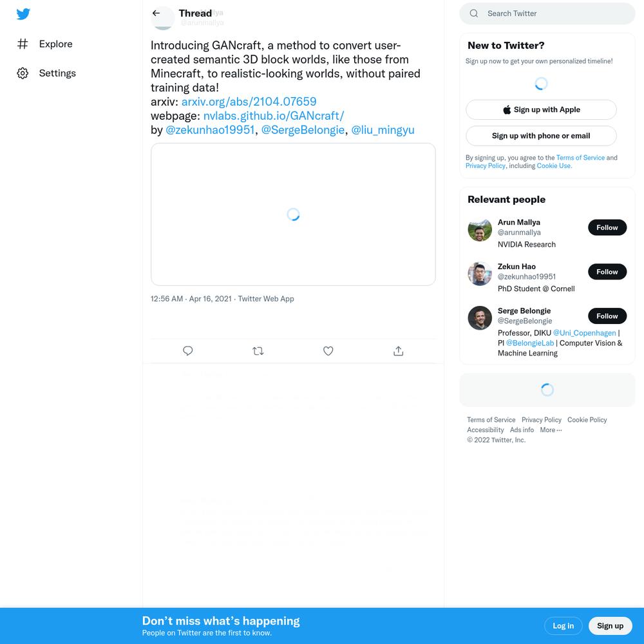
Task: Click the Log in button
Action: point(563,626)
